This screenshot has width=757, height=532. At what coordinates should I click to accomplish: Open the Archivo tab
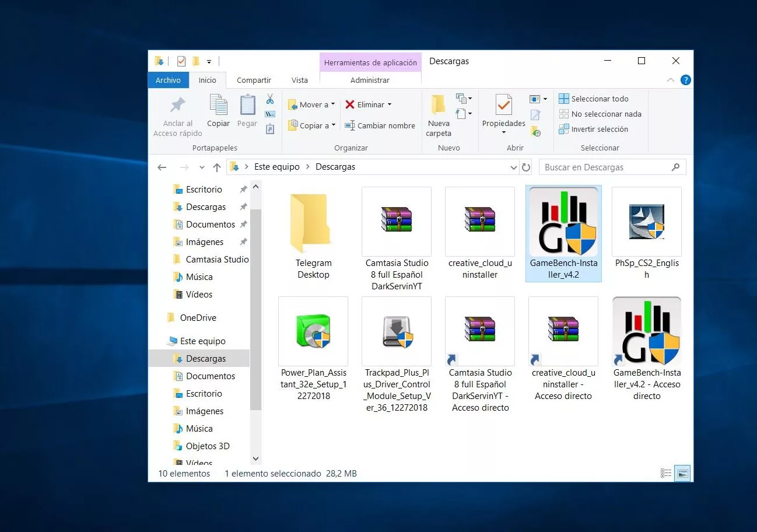pos(168,80)
